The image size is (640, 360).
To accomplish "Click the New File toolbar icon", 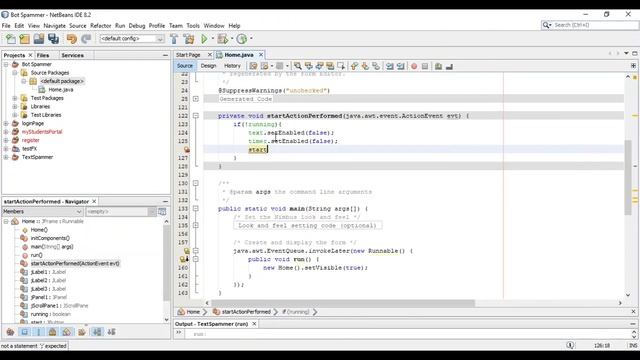I will (x=11, y=39).
